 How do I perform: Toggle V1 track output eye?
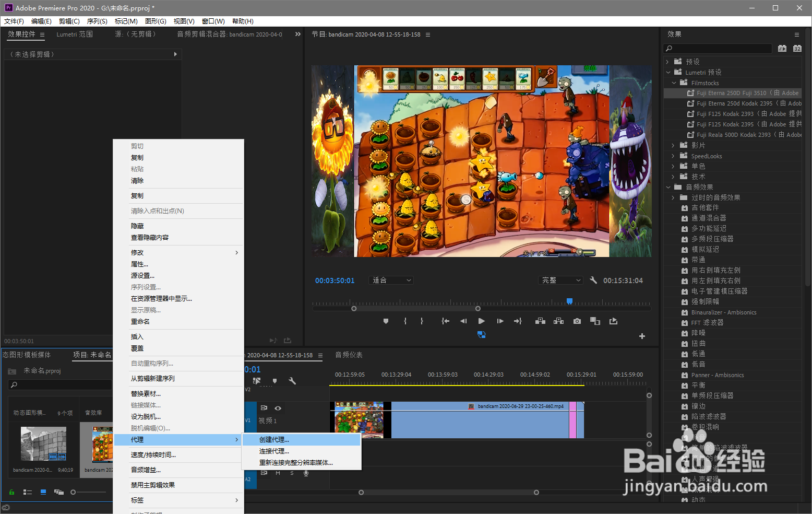click(278, 408)
